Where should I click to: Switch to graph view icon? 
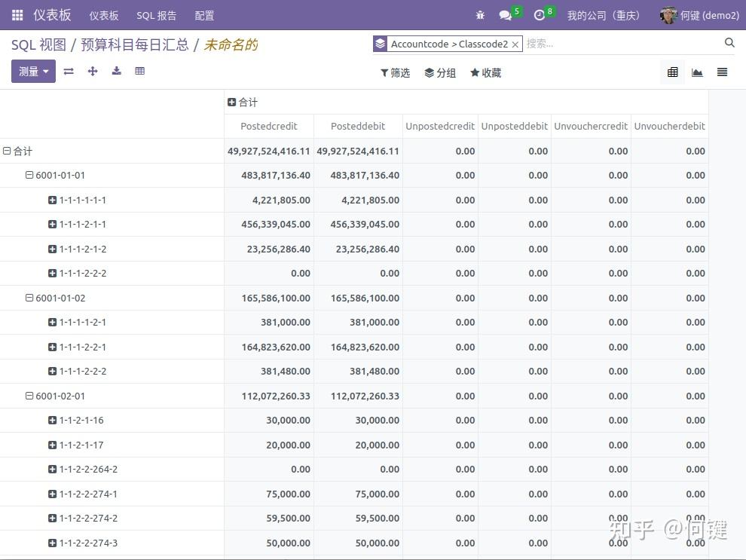pyautogui.click(x=697, y=72)
